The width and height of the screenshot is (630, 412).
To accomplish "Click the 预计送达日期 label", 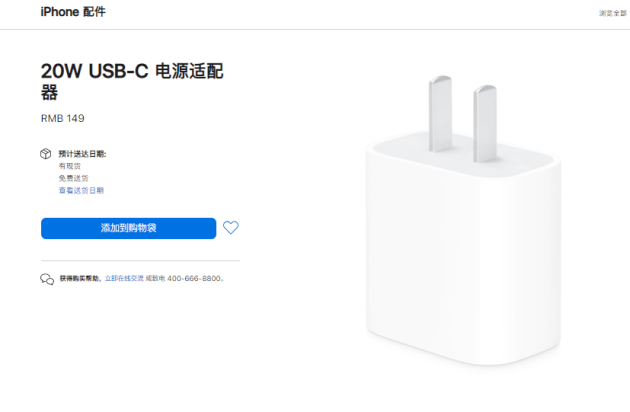I will pos(82,154).
